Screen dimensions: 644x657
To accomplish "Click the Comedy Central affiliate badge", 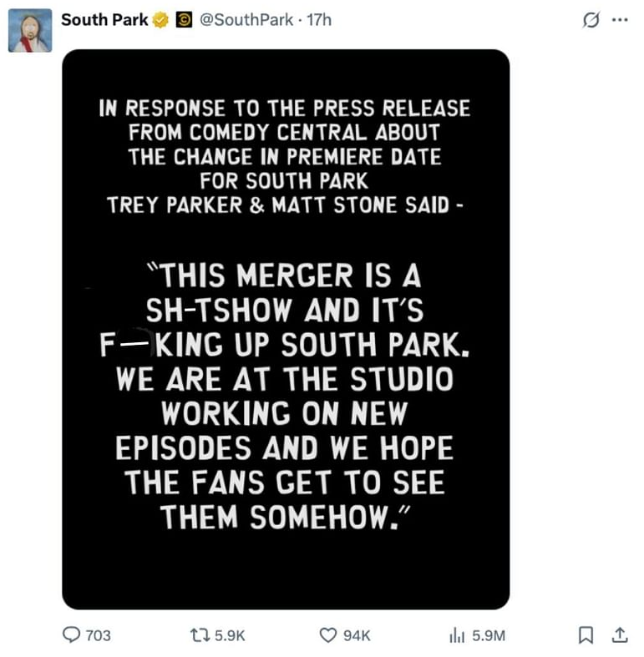I will [184, 19].
